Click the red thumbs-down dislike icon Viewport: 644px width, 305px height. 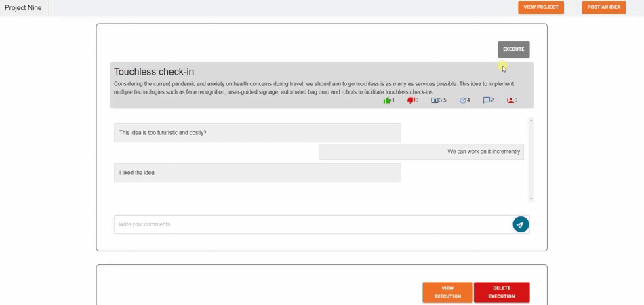click(x=410, y=100)
